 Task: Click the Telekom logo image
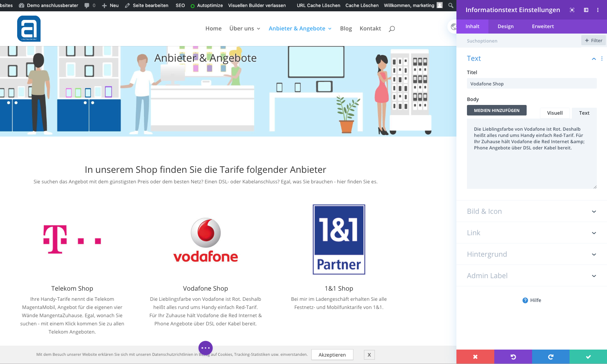click(x=72, y=240)
